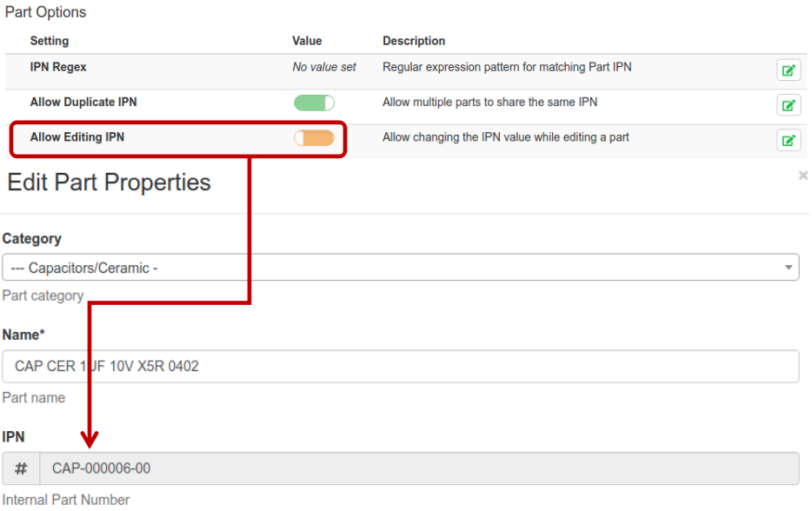Click the Description column header
Image resolution: width=812 pixels, height=511 pixels.
[x=414, y=41]
